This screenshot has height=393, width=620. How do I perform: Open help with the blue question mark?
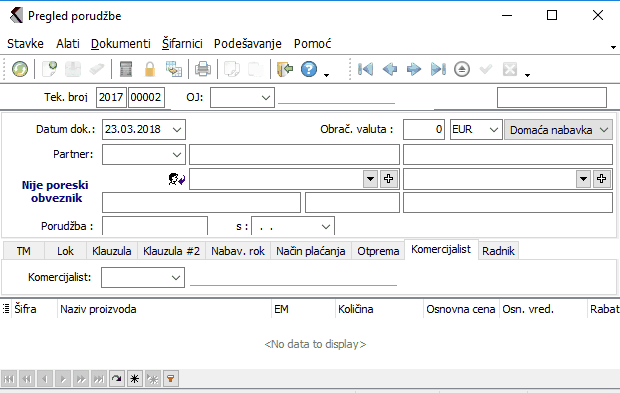[x=309, y=69]
